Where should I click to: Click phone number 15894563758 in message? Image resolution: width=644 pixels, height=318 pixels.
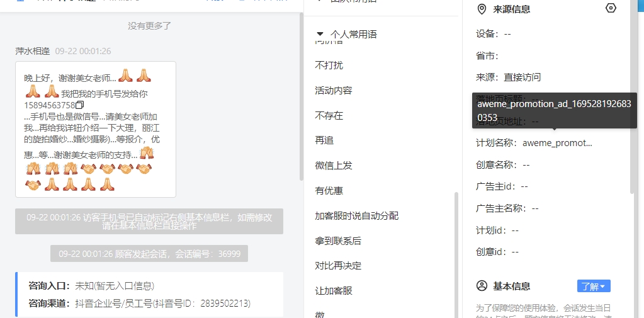click(50, 105)
